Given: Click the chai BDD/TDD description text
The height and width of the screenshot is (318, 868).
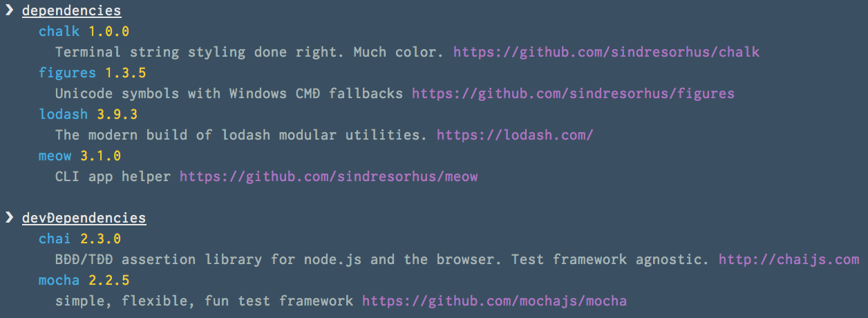Looking at the screenshot, I should [382, 259].
